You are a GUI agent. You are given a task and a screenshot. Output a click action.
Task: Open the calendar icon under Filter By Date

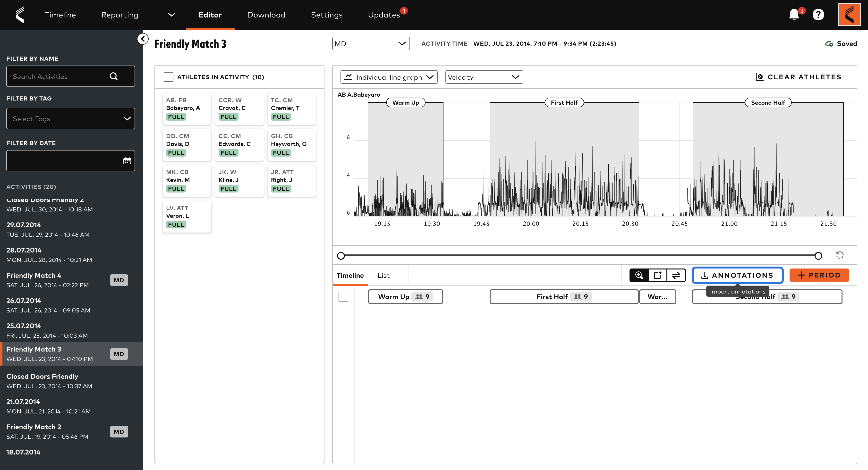[x=127, y=161]
